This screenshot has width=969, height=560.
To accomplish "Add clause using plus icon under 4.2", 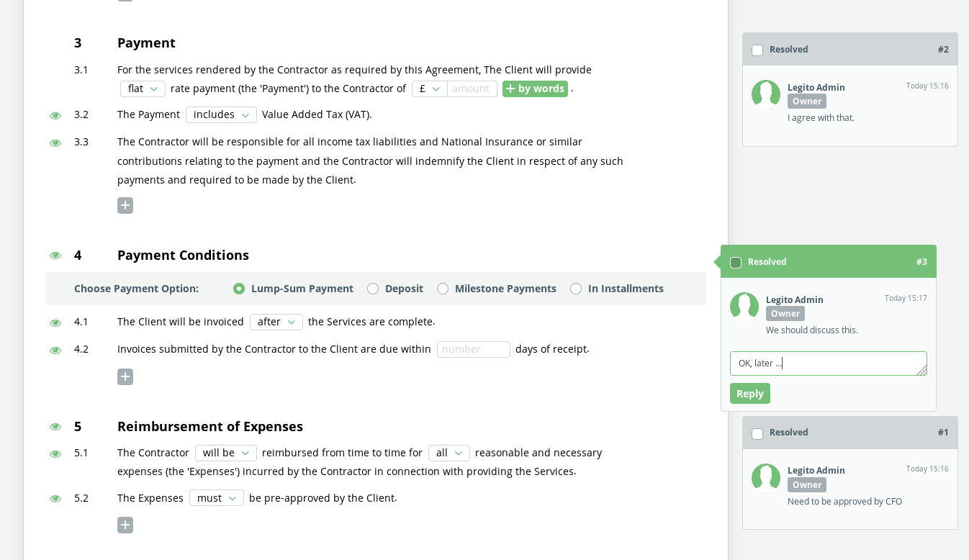I will tap(125, 377).
